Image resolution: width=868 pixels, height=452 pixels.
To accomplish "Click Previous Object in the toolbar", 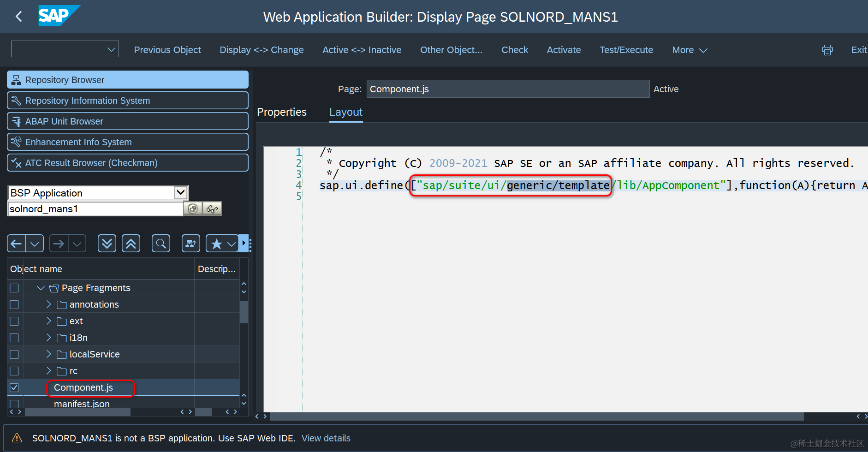I will click(167, 50).
